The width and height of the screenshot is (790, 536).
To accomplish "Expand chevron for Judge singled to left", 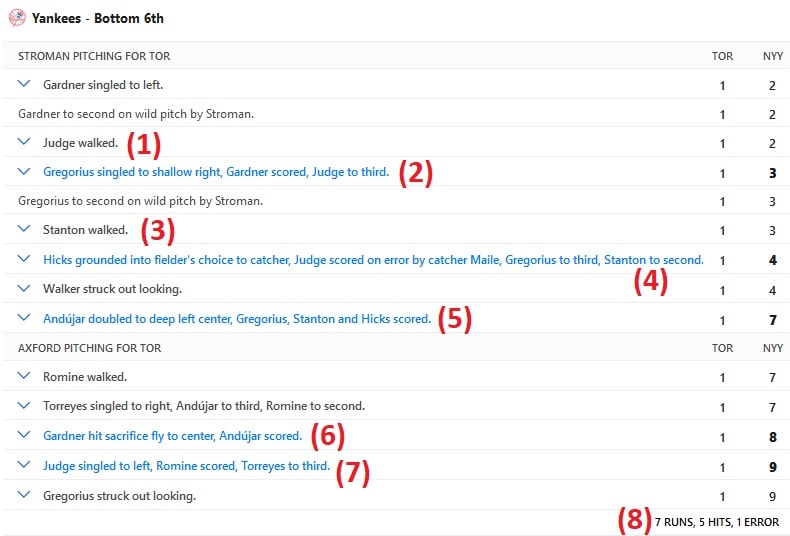I will (x=24, y=465).
